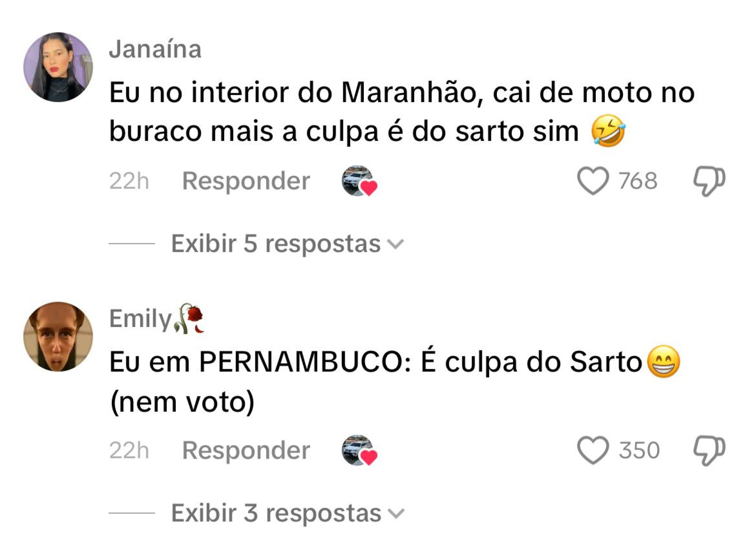Show 'Exibir 3 respostas' under Emily's comment
The height and width of the screenshot is (559, 756).
point(276,513)
